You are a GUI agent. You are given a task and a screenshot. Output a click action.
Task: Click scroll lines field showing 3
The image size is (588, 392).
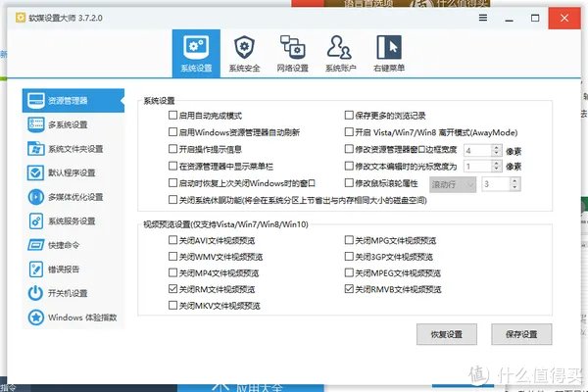tap(496, 184)
